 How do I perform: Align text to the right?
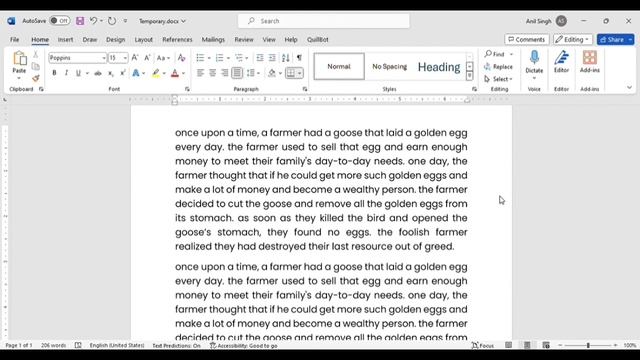pyautogui.click(x=224, y=73)
